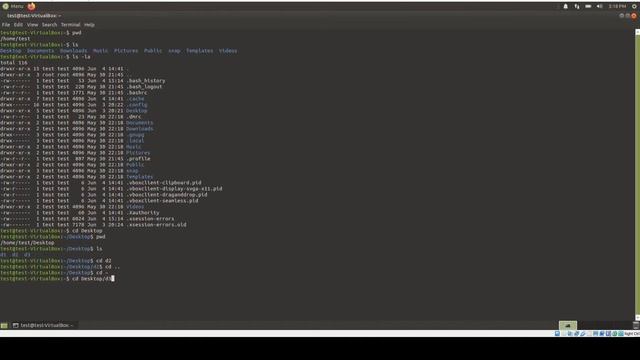The image size is (640, 360).
Task: Click the current prompt line with cd Desktop/d
Action: pos(57,278)
